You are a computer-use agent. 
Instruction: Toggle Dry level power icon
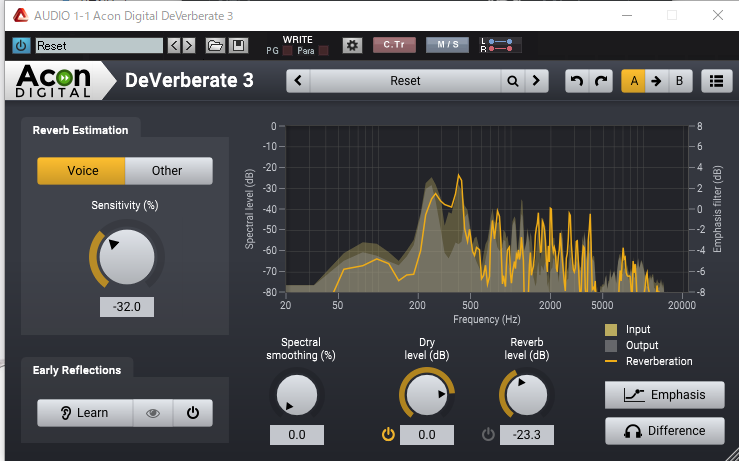click(388, 434)
